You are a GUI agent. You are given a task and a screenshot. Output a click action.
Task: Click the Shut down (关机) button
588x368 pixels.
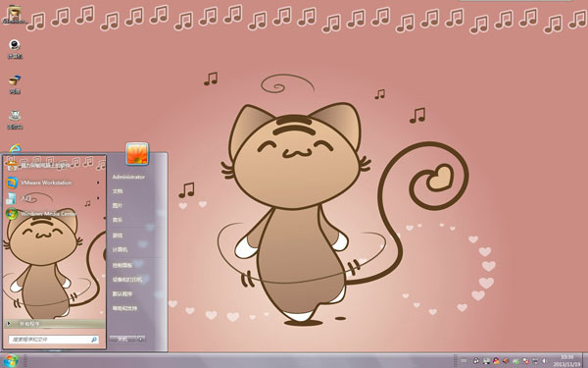[123, 340]
